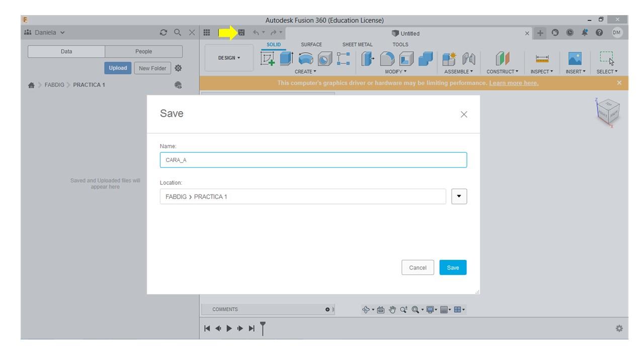
Task: Open data panel settings gear
Action: coord(178,68)
